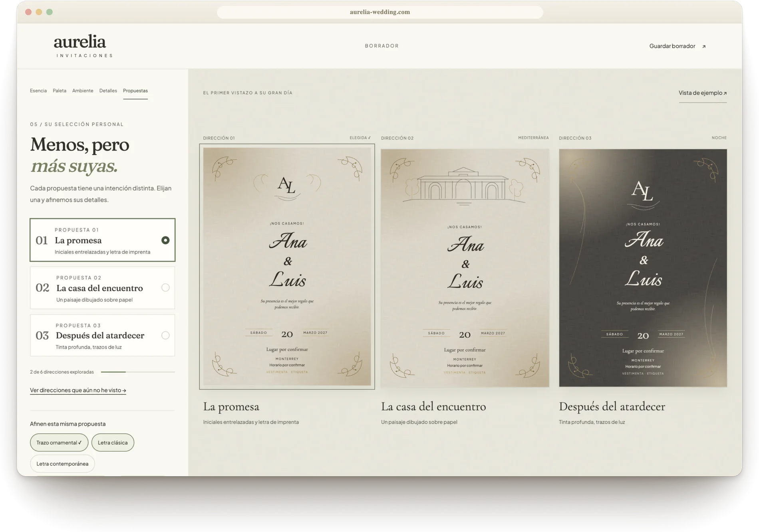Open the La casa del encuentro invitation preview
Image resolution: width=759 pixels, height=532 pixels.
465,268
